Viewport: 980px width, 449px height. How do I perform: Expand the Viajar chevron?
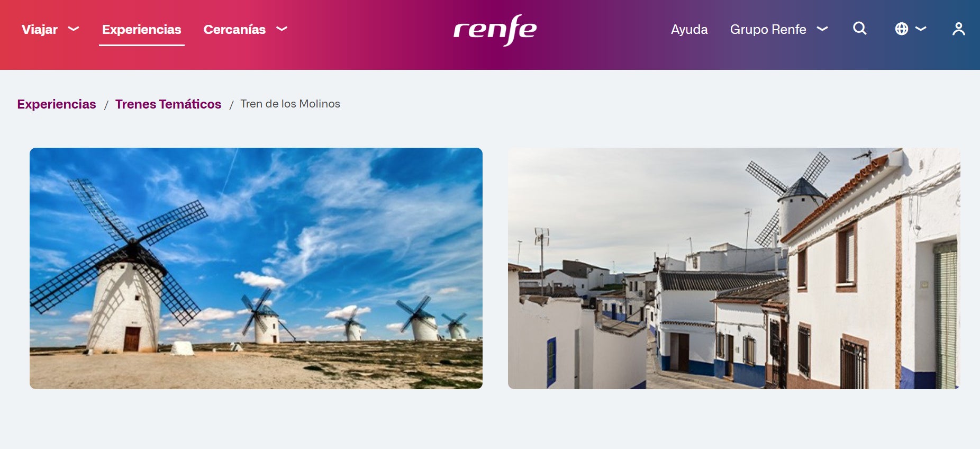pos(74,29)
